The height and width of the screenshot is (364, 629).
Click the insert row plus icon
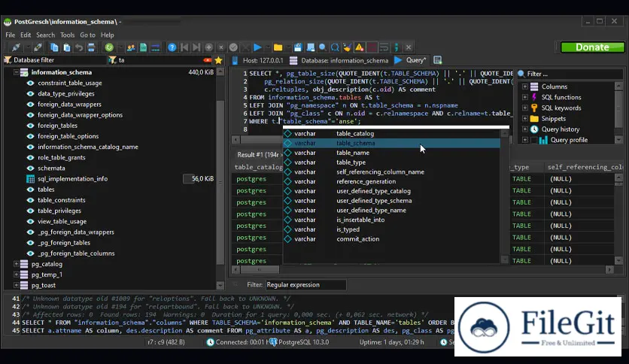tap(208, 47)
